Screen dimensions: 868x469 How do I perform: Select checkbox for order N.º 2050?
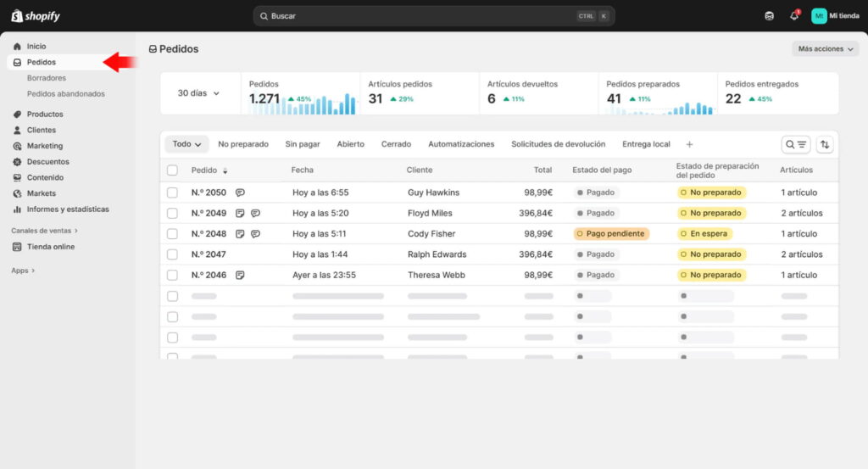[173, 193]
